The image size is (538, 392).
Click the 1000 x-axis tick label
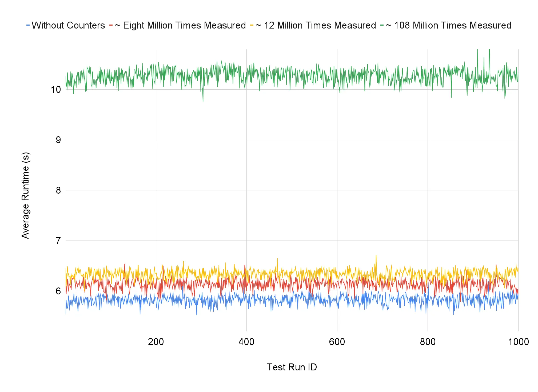[x=518, y=342]
